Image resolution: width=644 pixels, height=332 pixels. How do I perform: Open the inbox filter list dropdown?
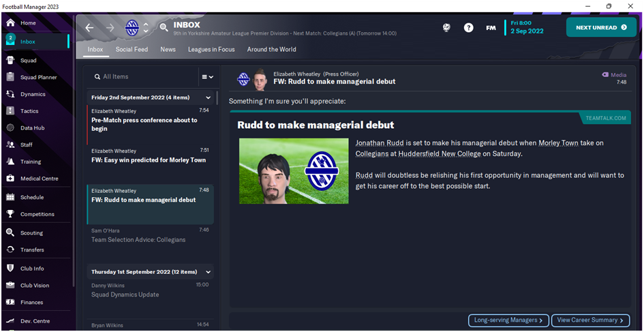point(207,77)
